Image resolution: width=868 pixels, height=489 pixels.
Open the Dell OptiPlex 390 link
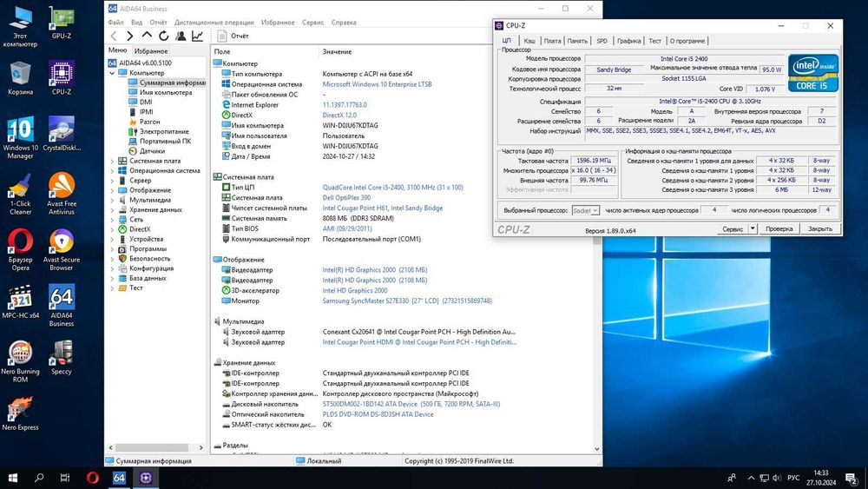click(x=346, y=198)
